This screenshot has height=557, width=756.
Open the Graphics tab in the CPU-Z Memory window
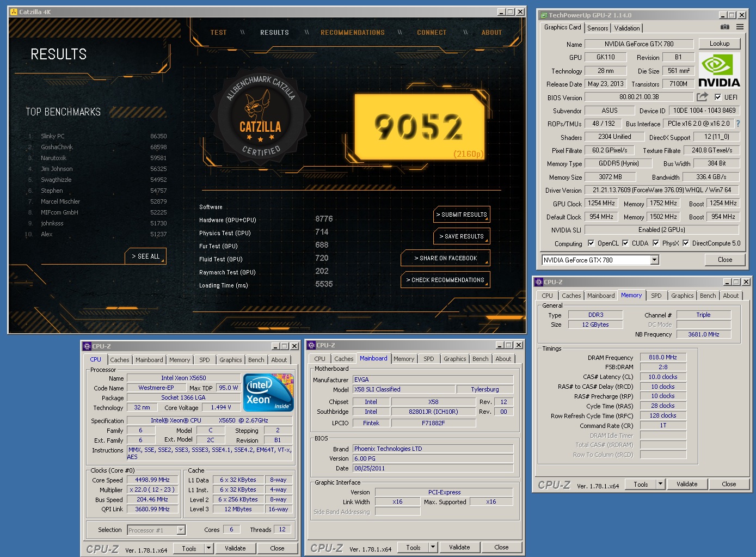(x=682, y=296)
